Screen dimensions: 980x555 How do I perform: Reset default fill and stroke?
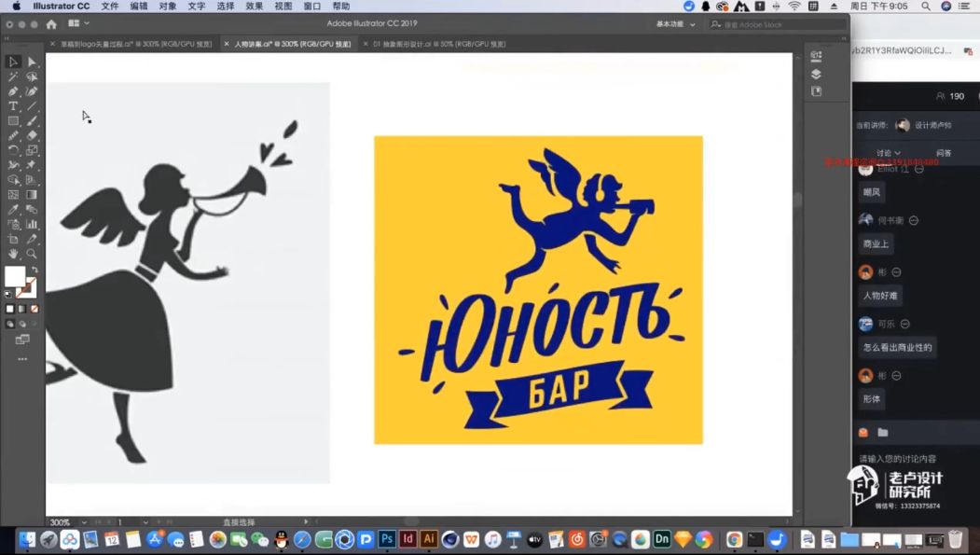point(8,294)
